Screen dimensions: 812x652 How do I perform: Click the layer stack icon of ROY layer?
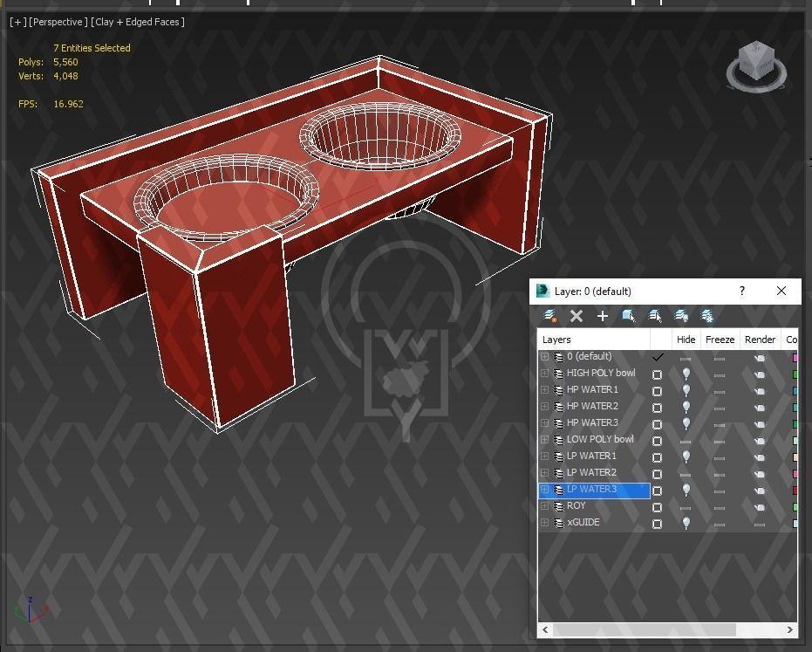(559, 506)
